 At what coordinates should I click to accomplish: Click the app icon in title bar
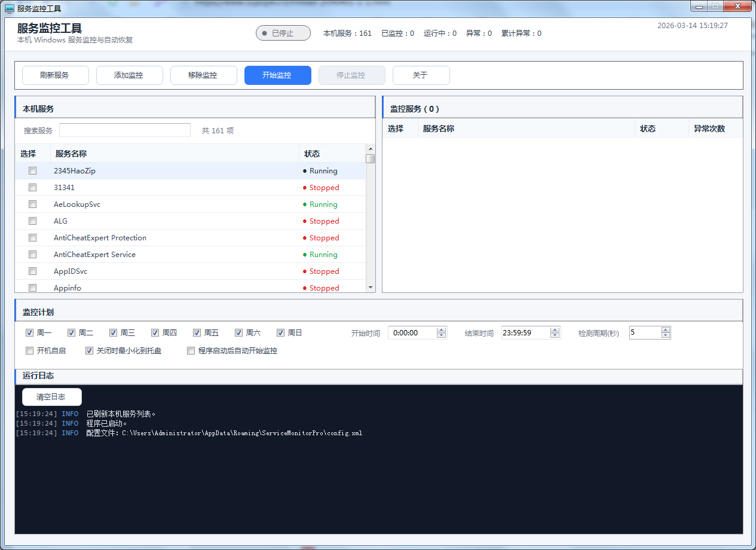10,8
